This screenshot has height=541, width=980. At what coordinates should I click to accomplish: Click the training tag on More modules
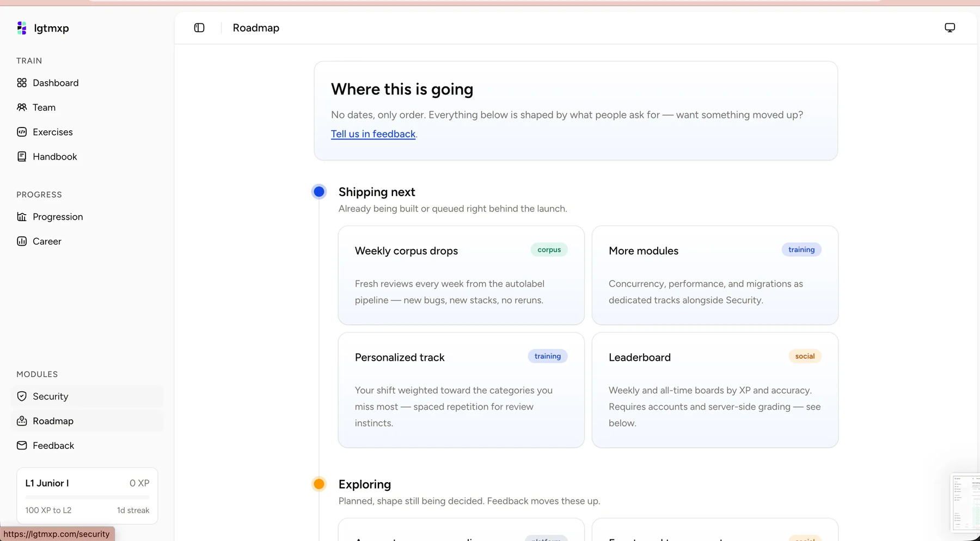pos(801,250)
